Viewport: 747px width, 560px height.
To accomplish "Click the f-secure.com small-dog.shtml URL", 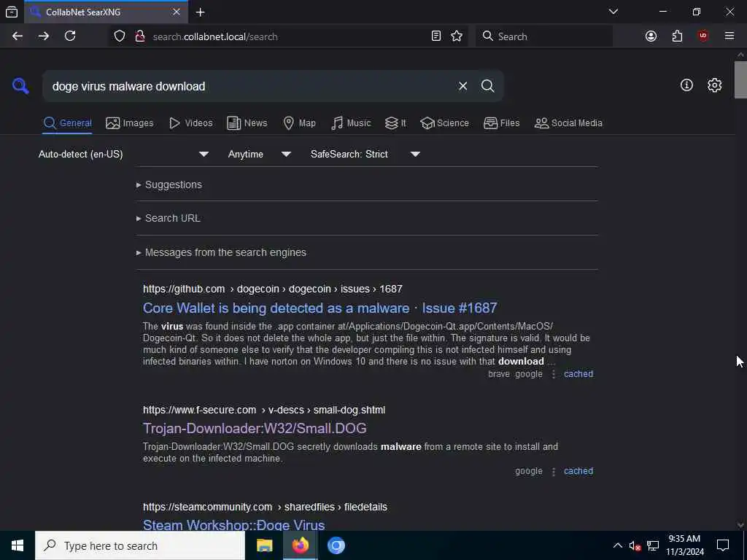I will coord(264,410).
